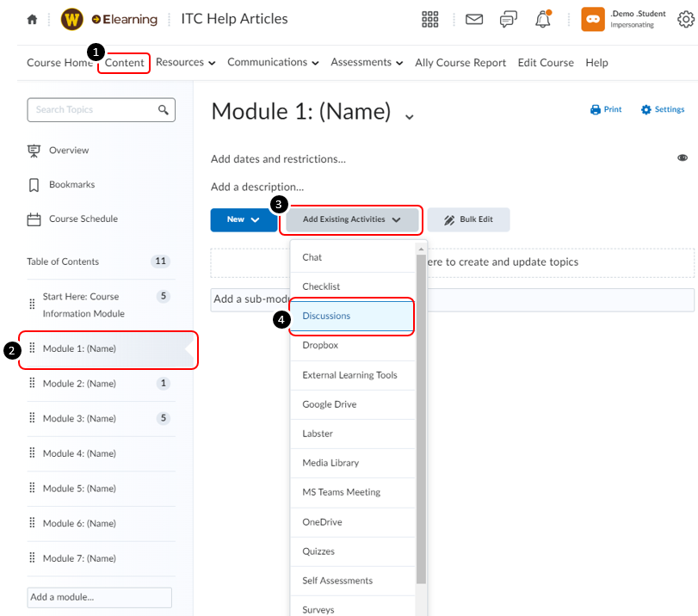Select Discussions from the activities list
Viewport: 698px width, 616px height.
pyautogui.click(x=326, y=316)
